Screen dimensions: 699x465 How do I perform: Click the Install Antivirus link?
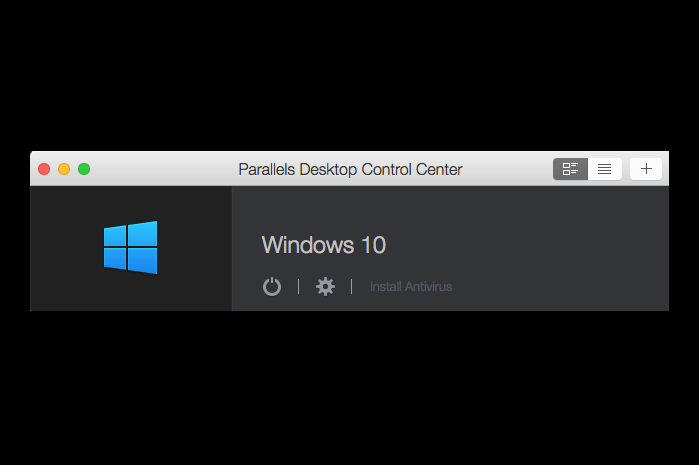pos(411,286)
